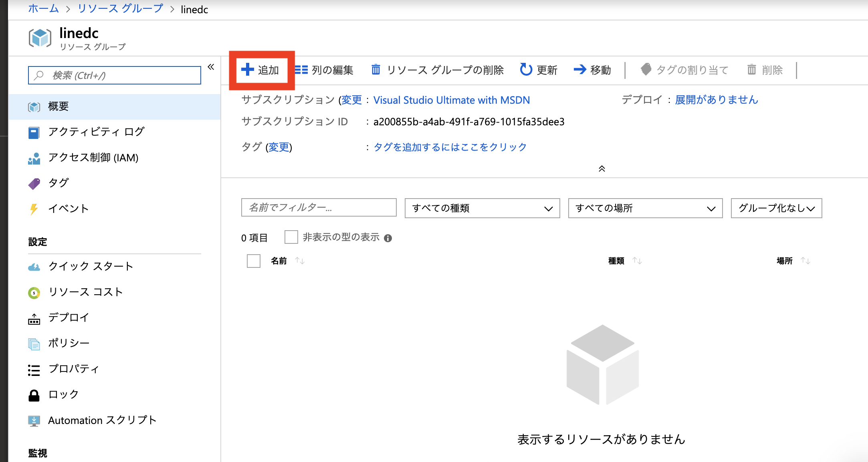
Task: Click the linedc resource group cube icon
Action: tap(40, 38)
